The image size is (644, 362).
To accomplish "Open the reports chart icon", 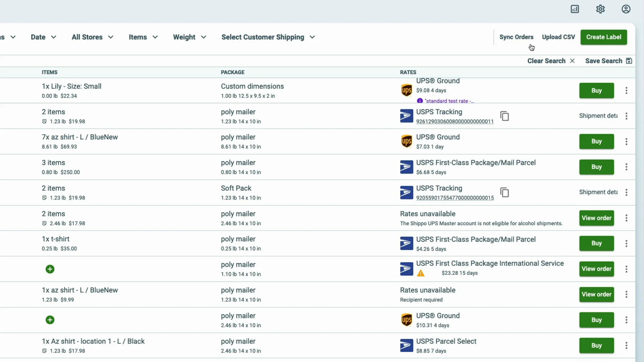I will (x=575, y=9).
